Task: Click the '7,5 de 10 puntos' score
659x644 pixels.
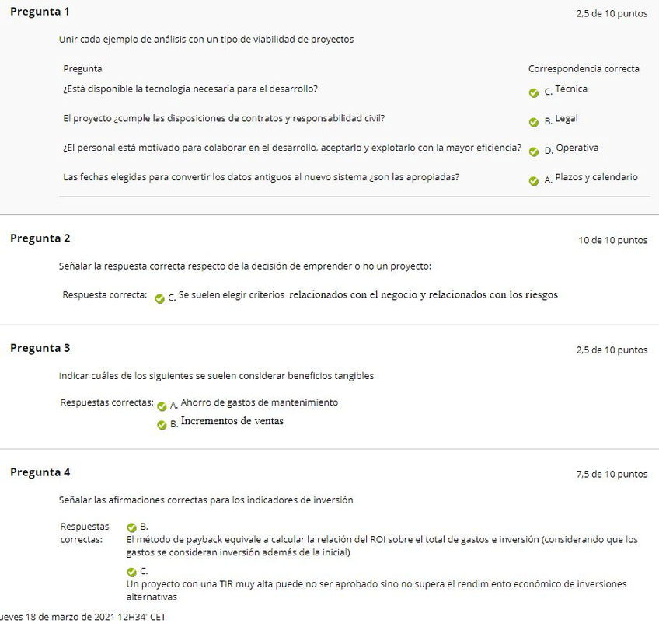Action: pyautogui.click(x=612, y=474)
